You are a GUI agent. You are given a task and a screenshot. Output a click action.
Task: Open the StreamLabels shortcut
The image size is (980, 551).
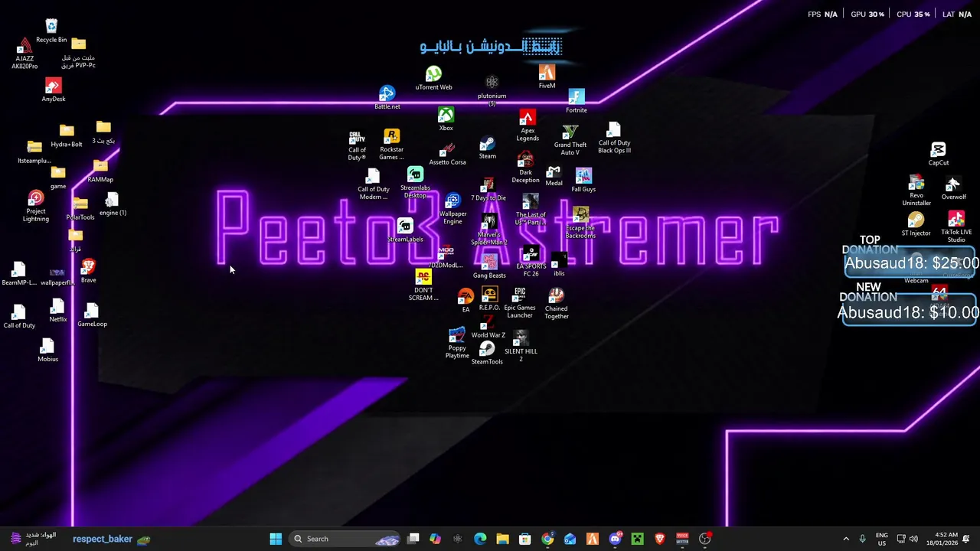(405, 231)
